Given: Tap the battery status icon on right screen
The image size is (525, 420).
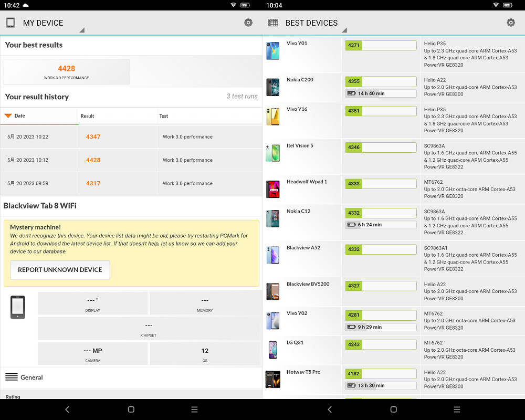Looking at the screenshot, I should [x=508, y=5].
